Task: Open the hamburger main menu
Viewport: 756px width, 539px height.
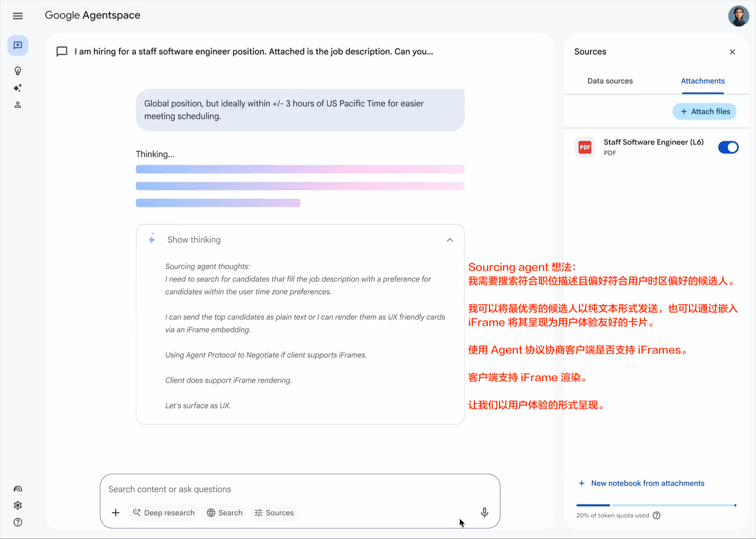Action: [x=18, y=16]
